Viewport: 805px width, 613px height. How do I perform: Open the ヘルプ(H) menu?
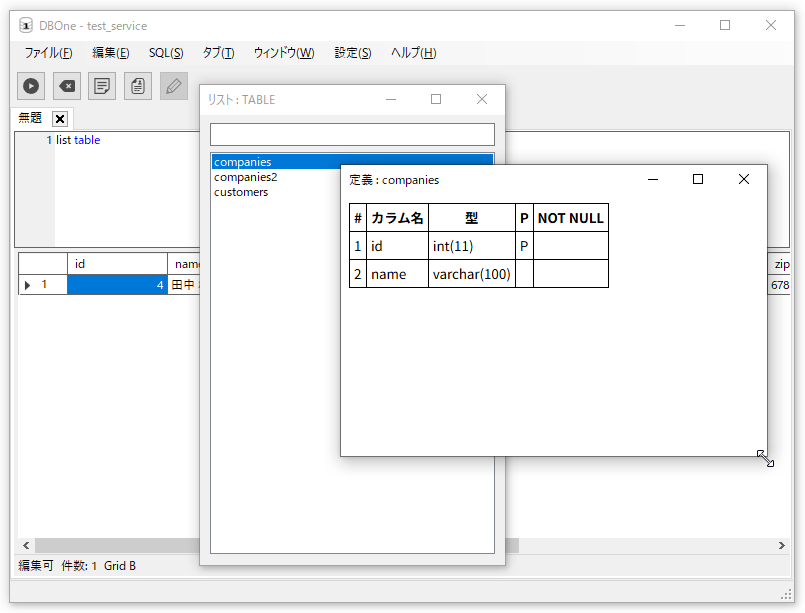(x=413, y=53)
